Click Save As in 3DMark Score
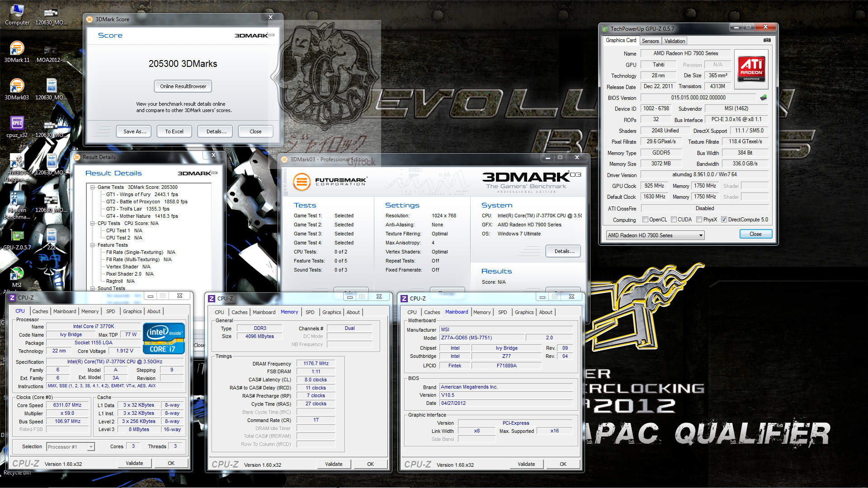The width and height of the screenshot is (868, 488). 135,131
